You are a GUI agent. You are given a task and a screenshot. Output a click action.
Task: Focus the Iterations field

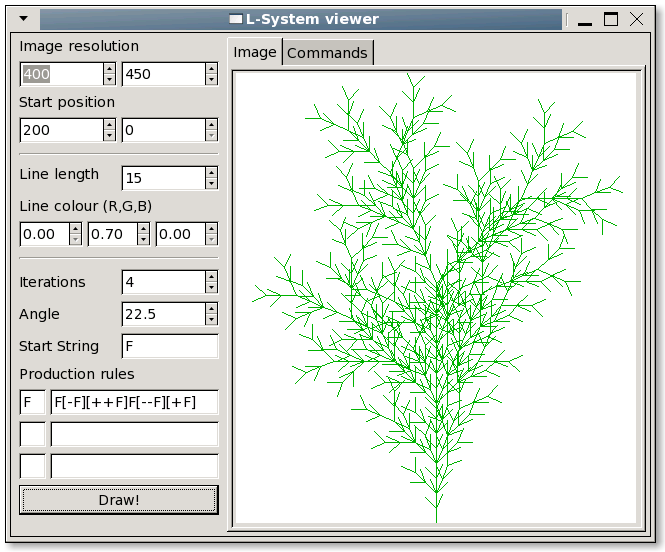click(164, 282)
